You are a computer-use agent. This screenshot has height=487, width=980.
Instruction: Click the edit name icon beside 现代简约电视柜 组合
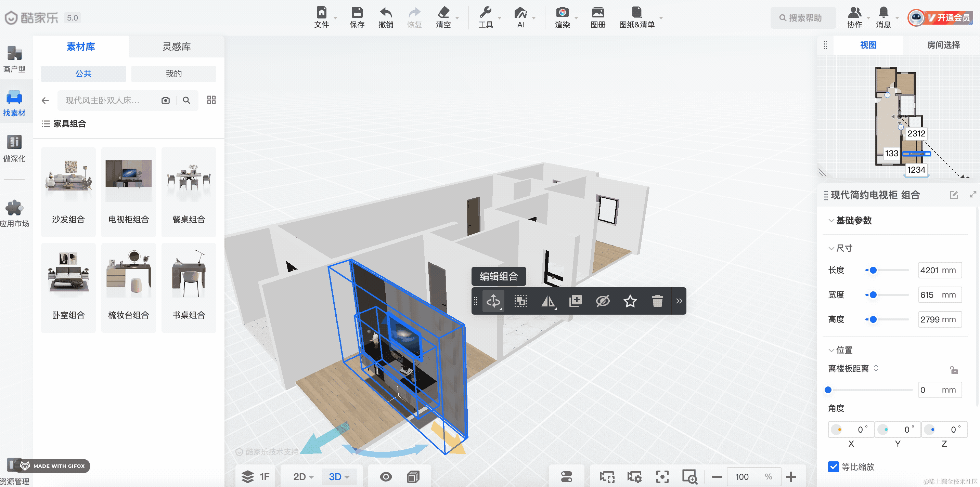point(954,195)
